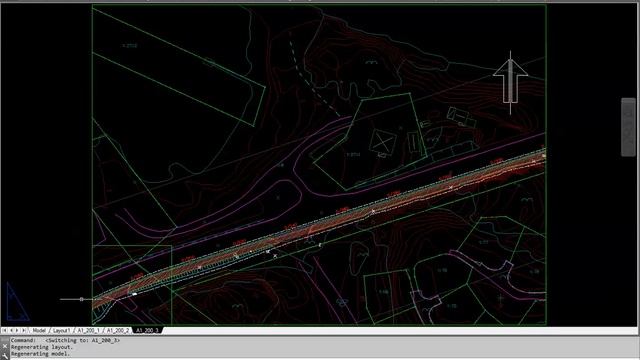Select the active A1_200_3 layout tab
This screenshot has height=360, width=640.
(147, 330)
